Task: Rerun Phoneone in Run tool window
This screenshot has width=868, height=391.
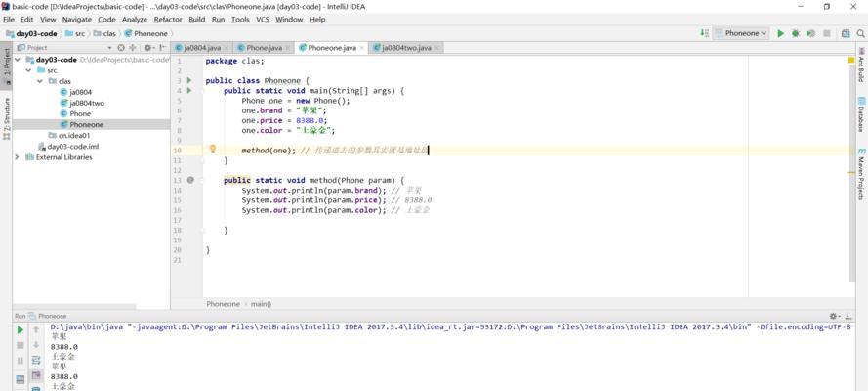Action: point(20,330)
